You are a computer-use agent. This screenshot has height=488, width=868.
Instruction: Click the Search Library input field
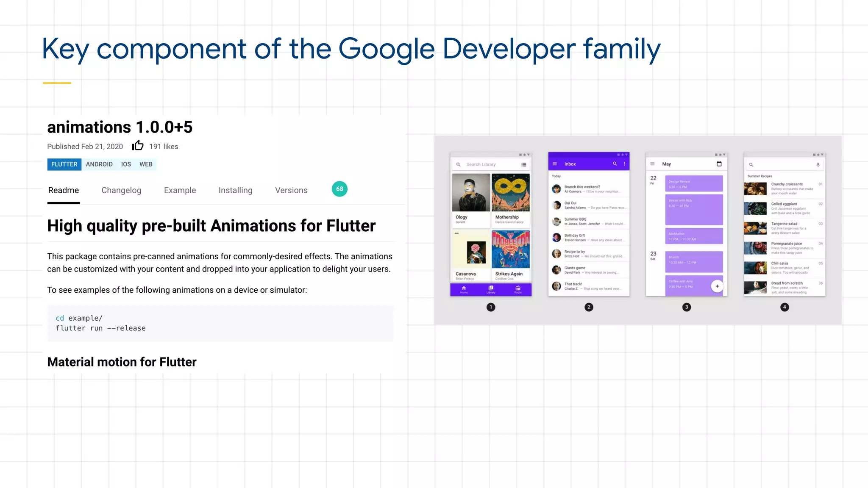coord(491,164)
